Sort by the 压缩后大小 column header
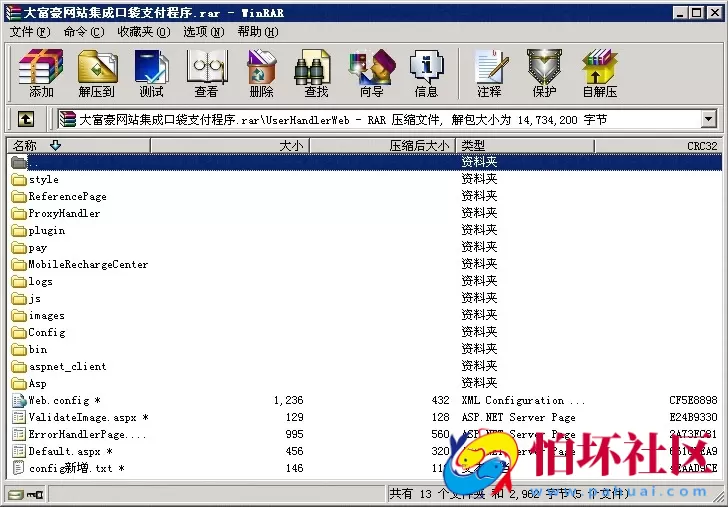Viewport: 728px width, 507px height. (383, 146)
